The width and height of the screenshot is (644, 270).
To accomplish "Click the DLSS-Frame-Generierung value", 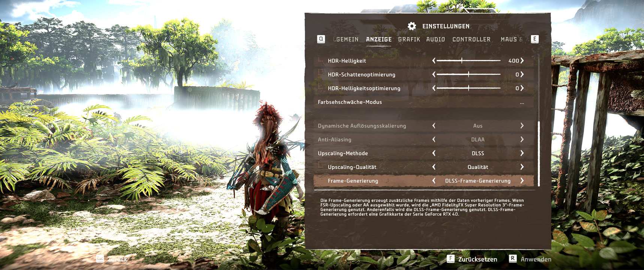I will pyautogui.click(x=478, y=181).
